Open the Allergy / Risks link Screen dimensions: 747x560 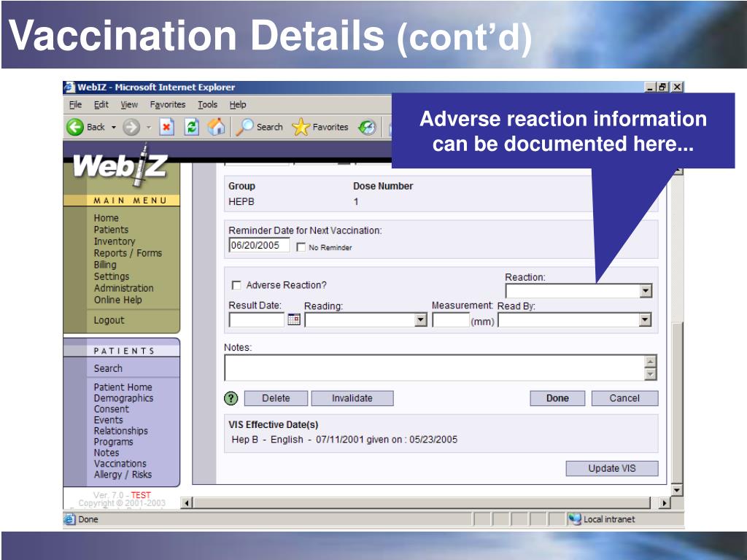click(x=123, y=474)
